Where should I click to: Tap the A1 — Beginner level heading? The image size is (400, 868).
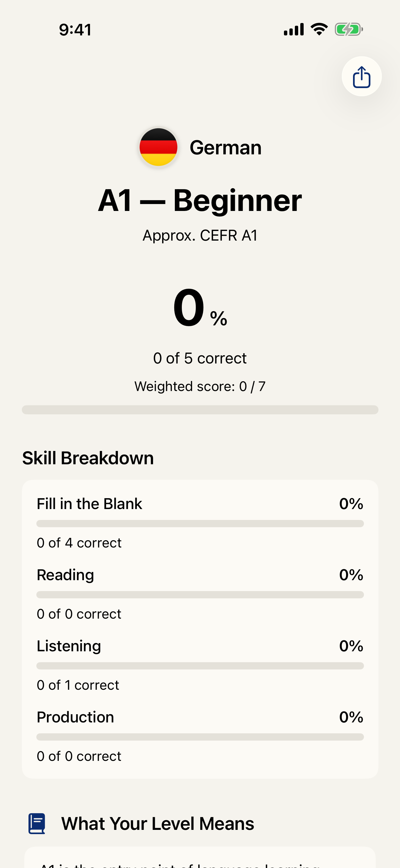pyautogui.click(x=200, y=200)
